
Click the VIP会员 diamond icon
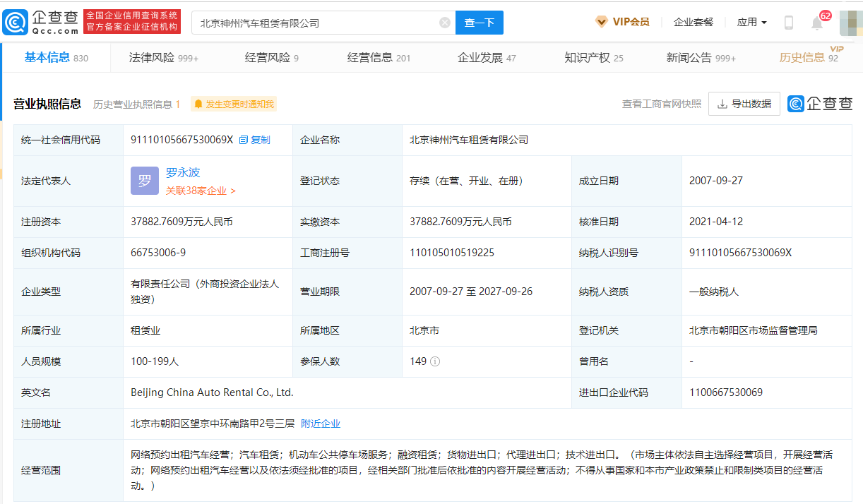tap(601, 22)
